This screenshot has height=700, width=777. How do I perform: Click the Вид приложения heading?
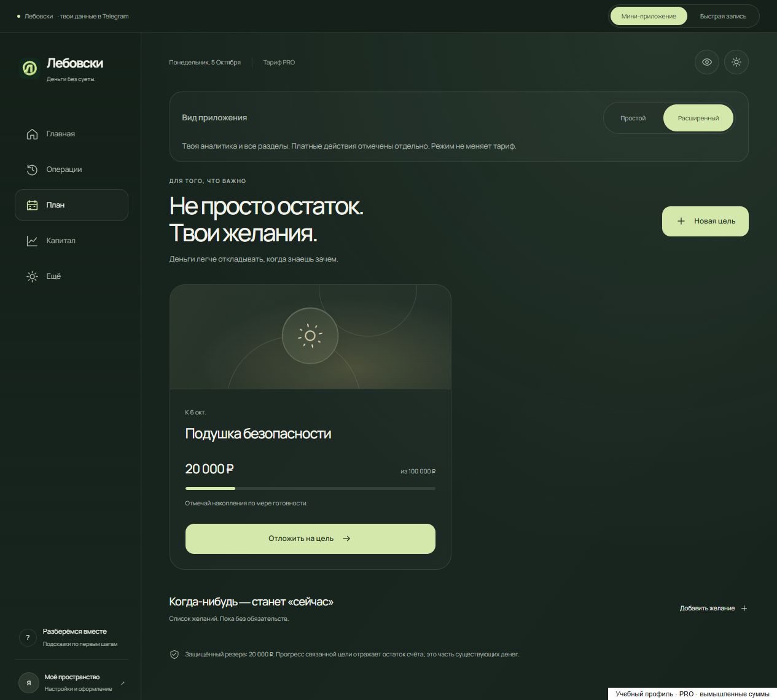214,117
